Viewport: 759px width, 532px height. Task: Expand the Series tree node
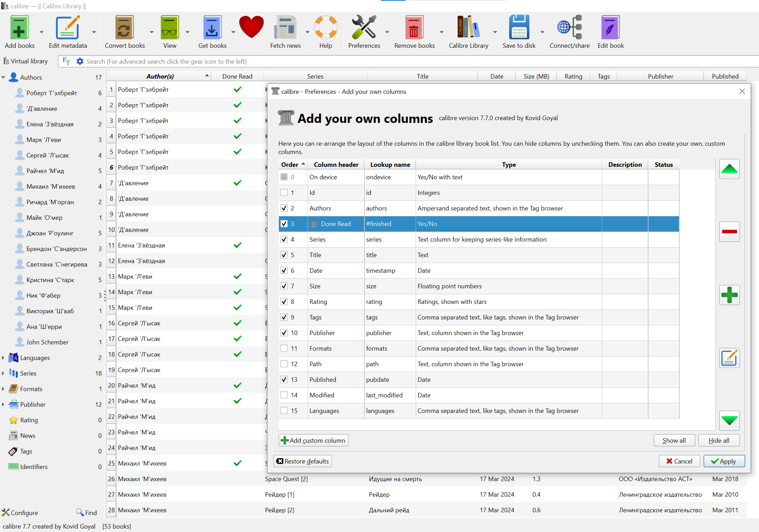click(3, 373)
